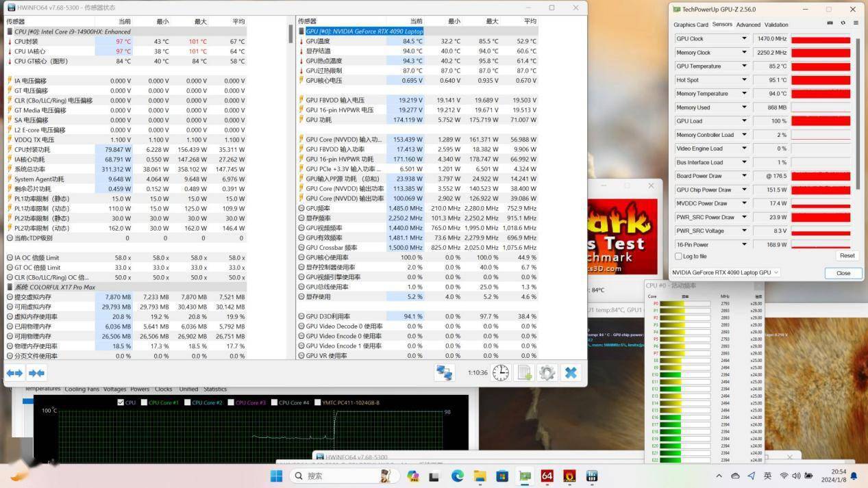The height and width of the screenshot is (488, 868).
Task: Toggle the CPU graph checkbox
Action: pyautogui.click(x=121, y=402)
